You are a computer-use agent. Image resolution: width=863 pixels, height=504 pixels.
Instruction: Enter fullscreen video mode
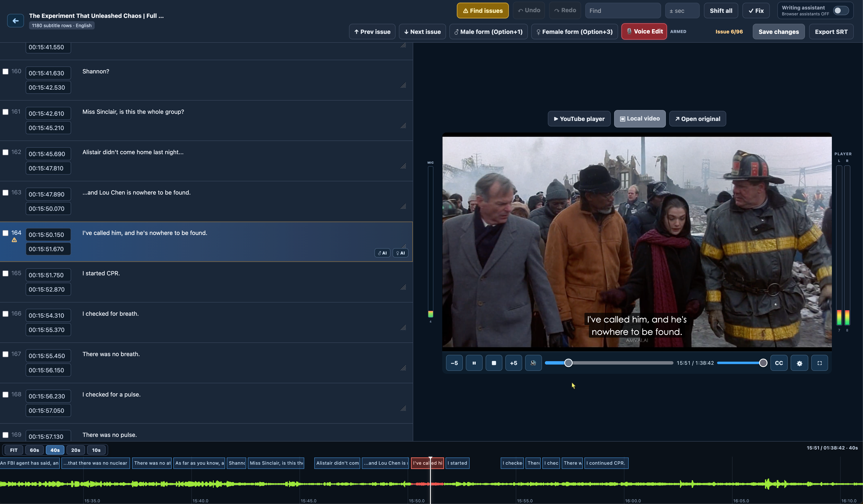[819, 363]
